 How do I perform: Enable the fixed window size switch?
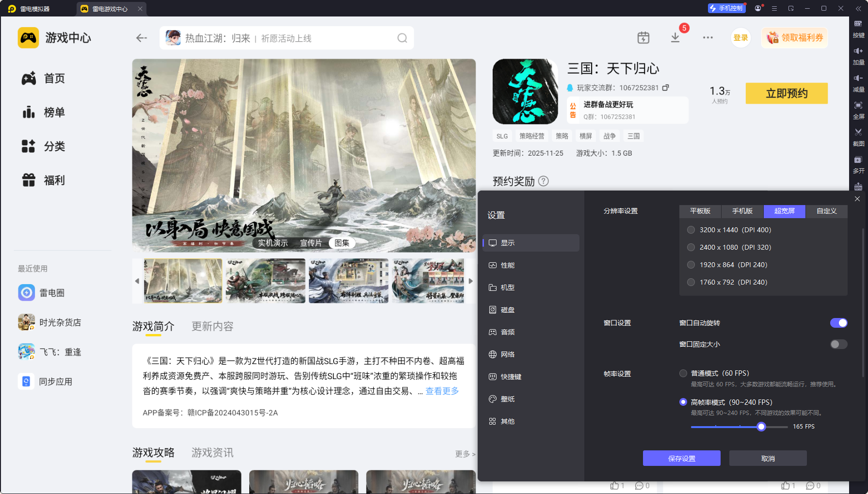pyautogui.click(x=838, y=344)
